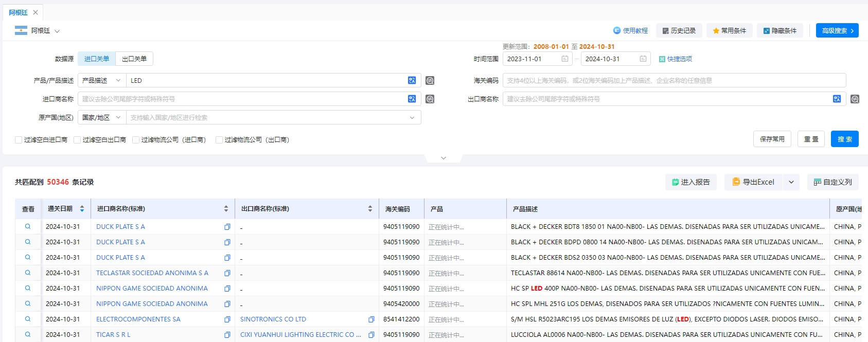
Task: Copy exporter name CIXI YUANHUI LIGHTING
Action: (371, 335)
